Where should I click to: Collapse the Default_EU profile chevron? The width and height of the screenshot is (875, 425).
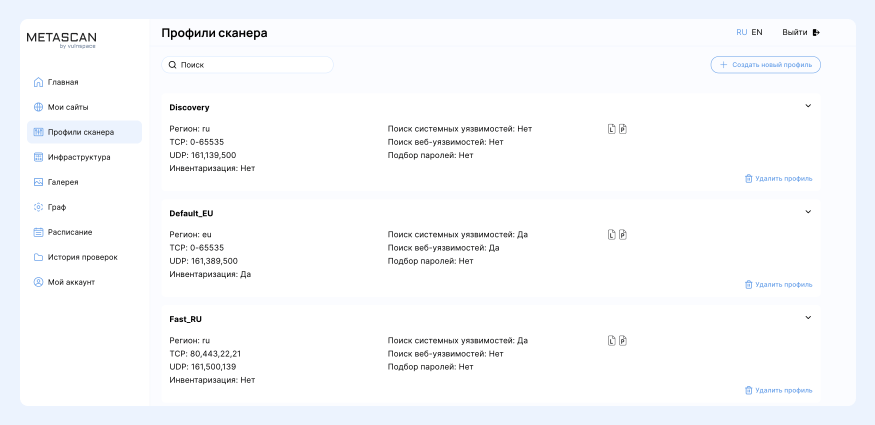coord(807,211)
